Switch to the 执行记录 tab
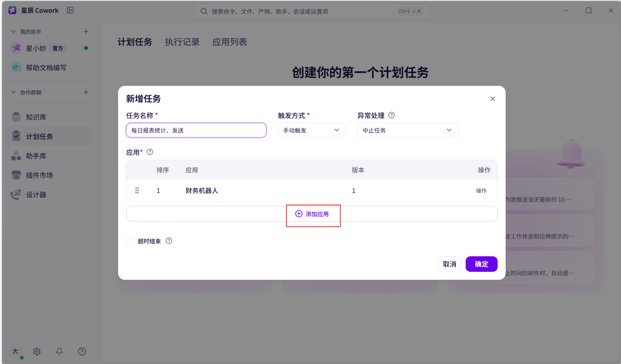 coord(182,42)
